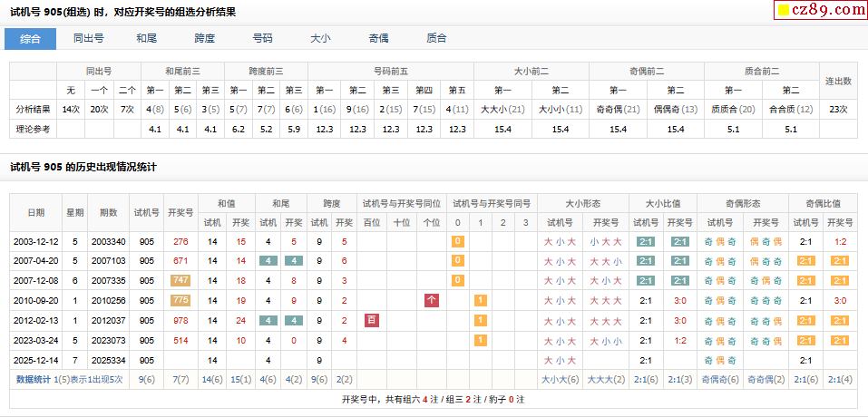Click the 23次 consecutive count cell
The width and height of the screenshot is (868, 417).
[x=838, y=109]
